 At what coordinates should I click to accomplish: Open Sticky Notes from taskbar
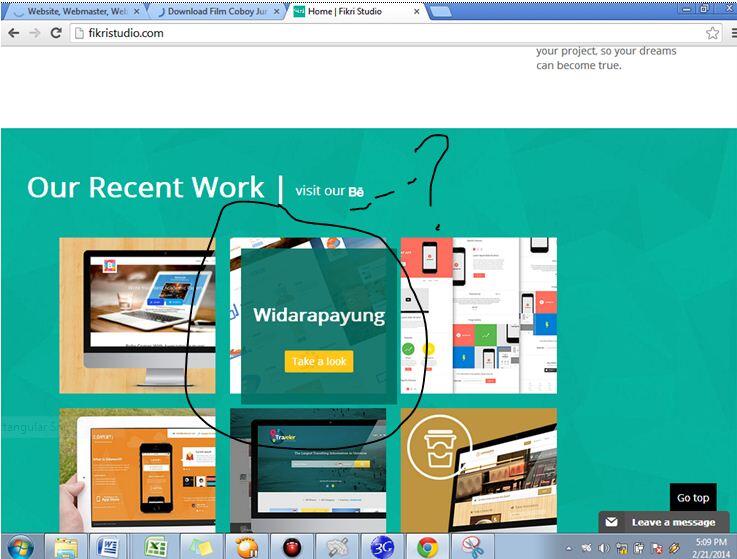(200, 547)
